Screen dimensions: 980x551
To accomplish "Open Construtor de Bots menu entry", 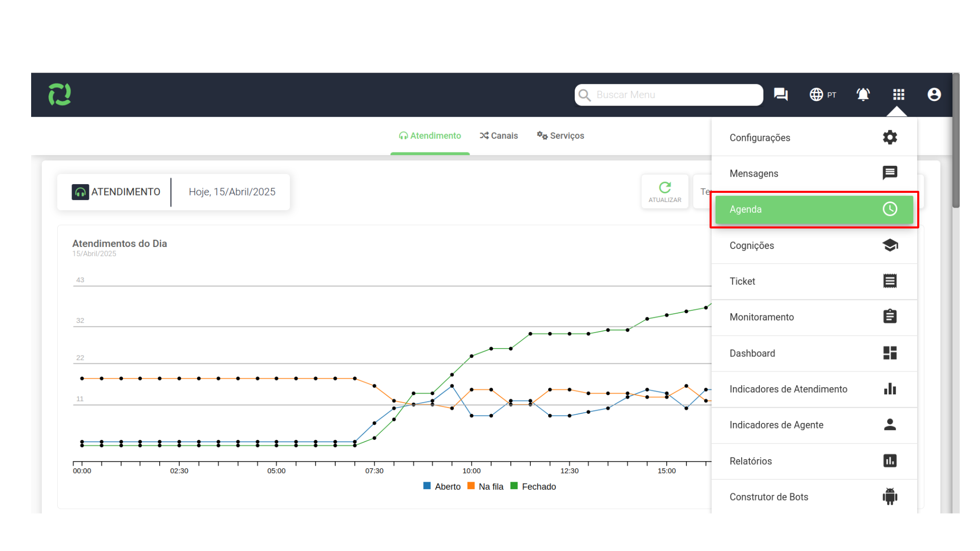I will click(x=814, y=496).
